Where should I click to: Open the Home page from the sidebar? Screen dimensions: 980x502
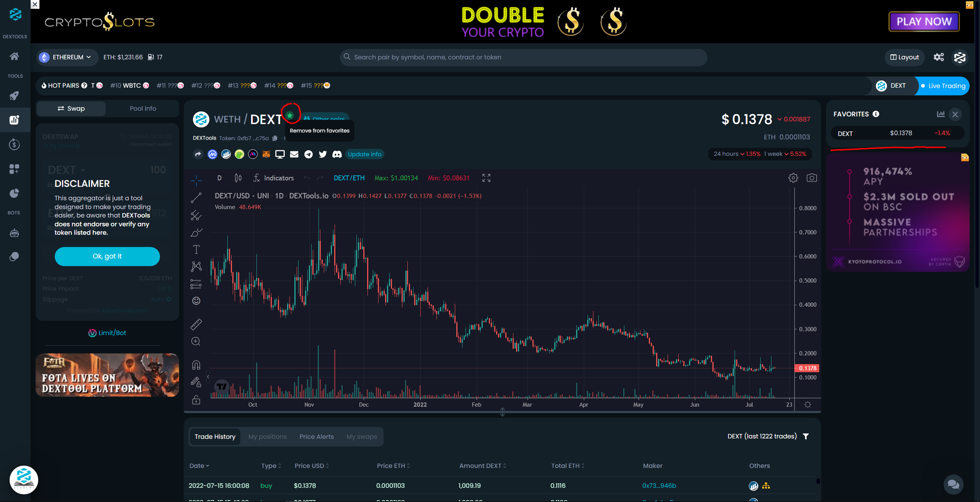15,56
